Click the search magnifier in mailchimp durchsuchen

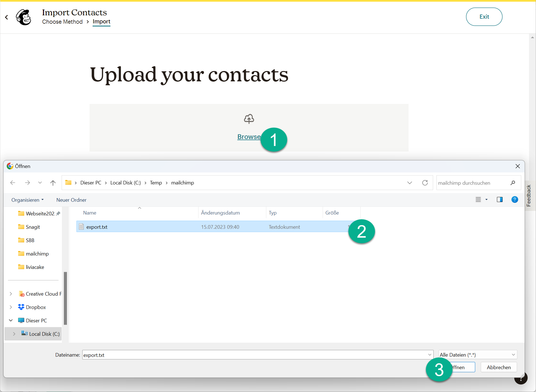coord(513,183)
